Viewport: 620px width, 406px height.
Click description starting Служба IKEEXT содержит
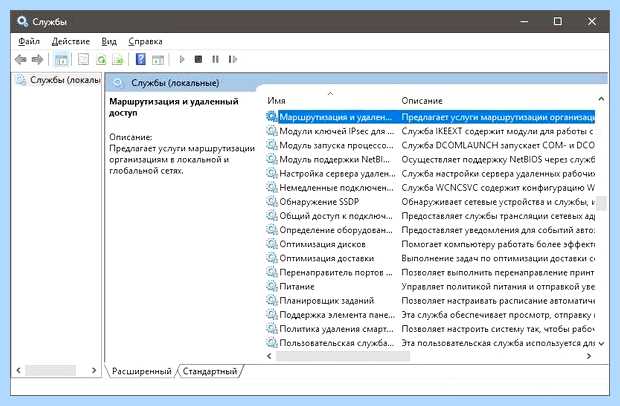[x=497, y=131]
